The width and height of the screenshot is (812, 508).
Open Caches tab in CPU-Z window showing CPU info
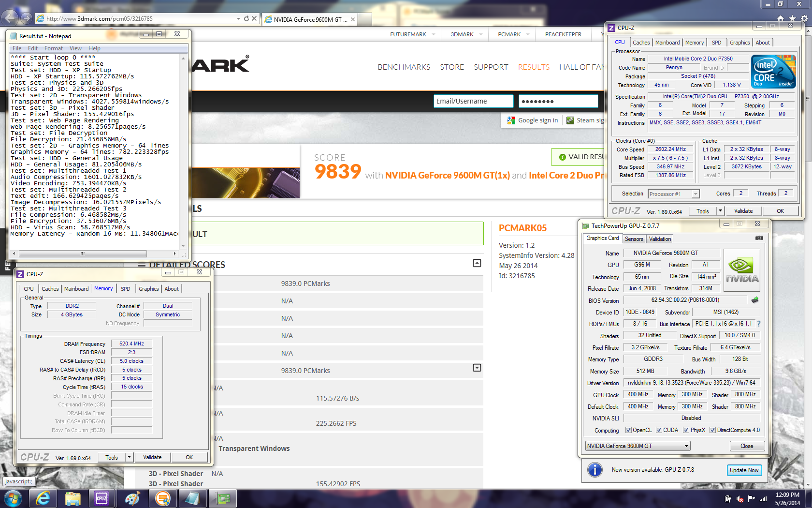641,43
